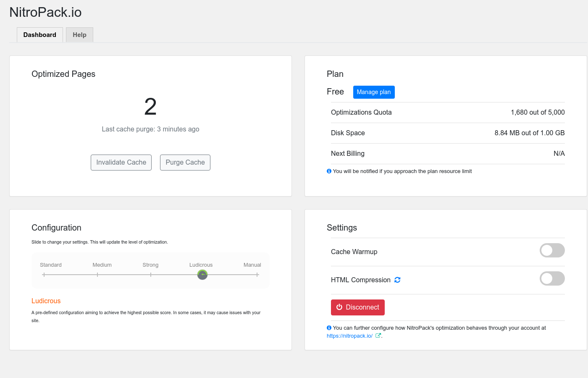This screenshot has width=588, height=378.
Task: Enable the Cache Warmup toggle
Action: 552,250
